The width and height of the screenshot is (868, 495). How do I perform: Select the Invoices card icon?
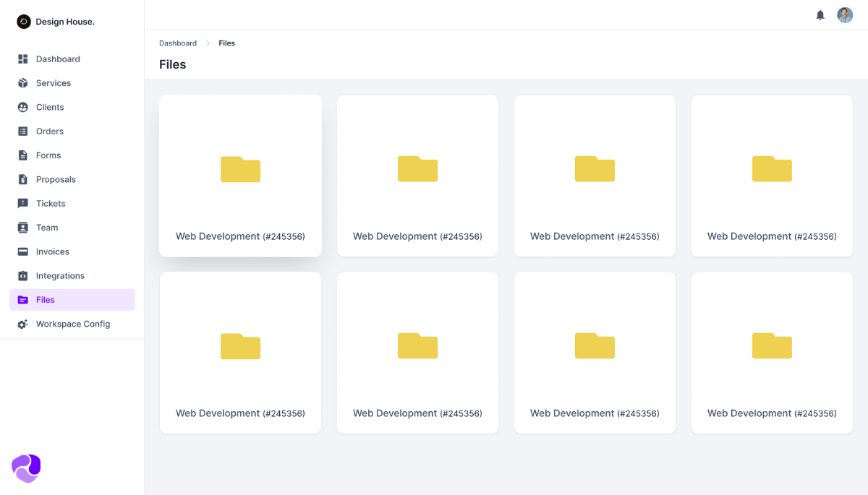pyautogui.click(x=22, y=251)
